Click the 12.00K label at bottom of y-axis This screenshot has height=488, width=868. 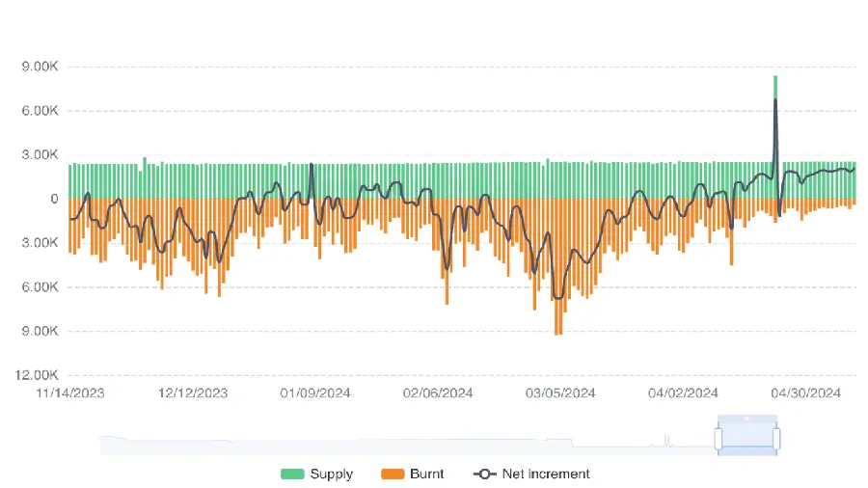coord(39,375)
